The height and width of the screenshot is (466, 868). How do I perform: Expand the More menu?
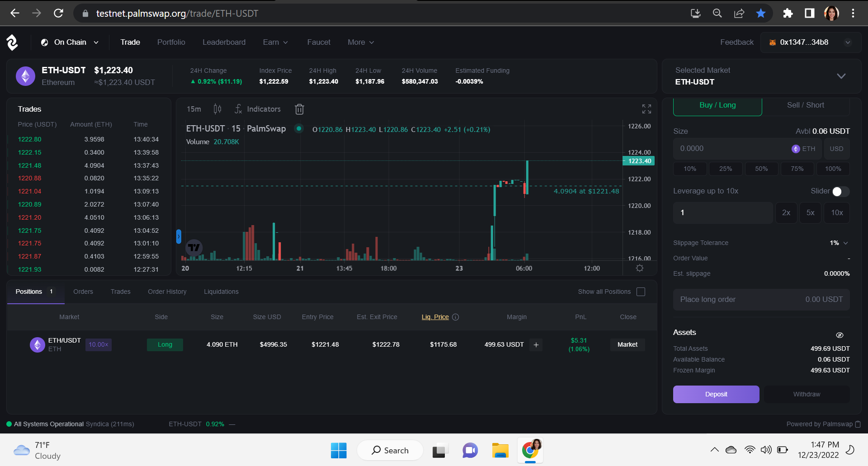(361, 42)
